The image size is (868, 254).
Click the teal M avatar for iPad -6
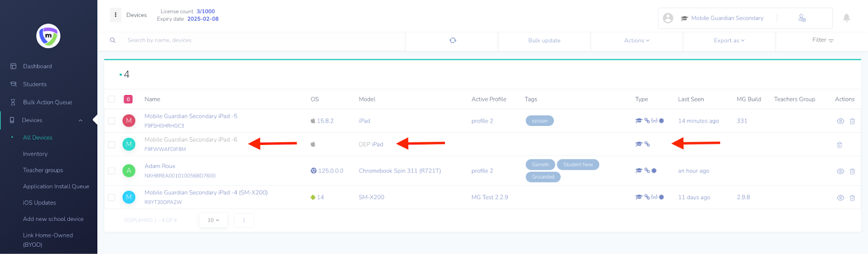(x=129, y=144)
